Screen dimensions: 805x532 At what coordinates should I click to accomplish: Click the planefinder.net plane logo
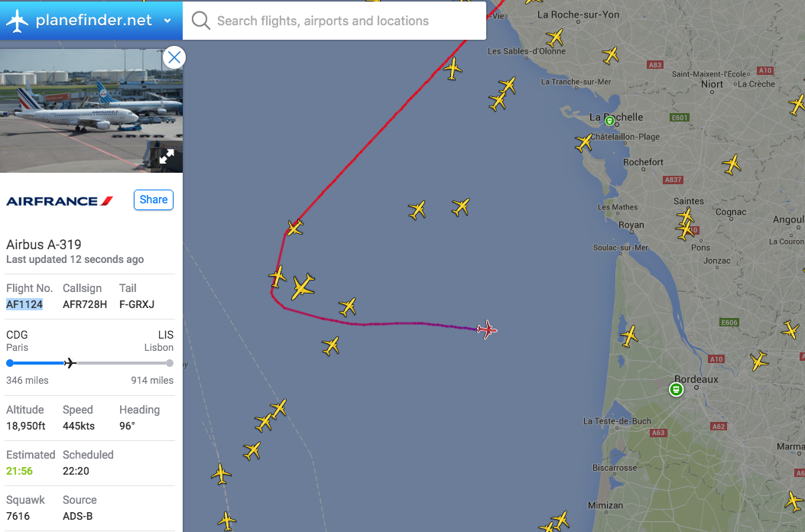coord(17,21)
